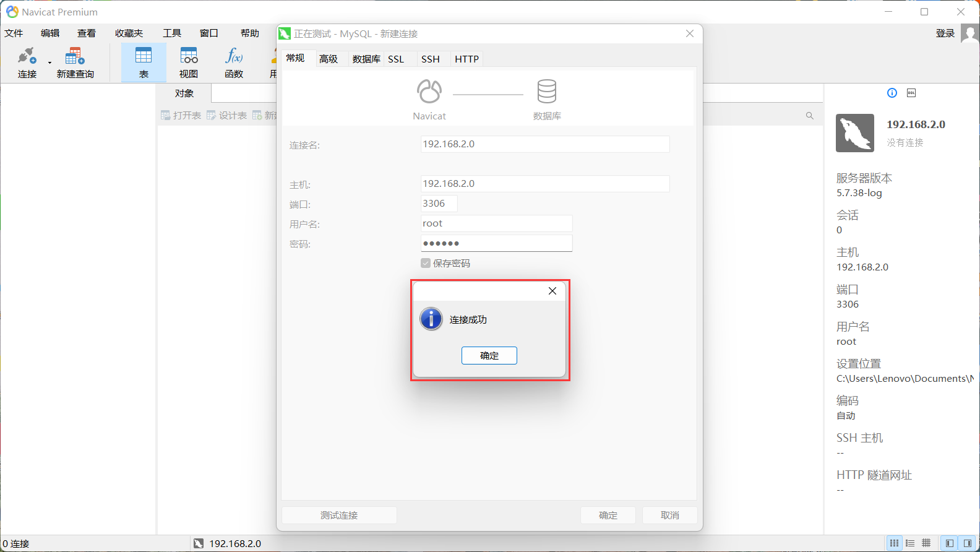Click the 192.168.2.0 status bar entry
The image size is (980, 552).
(x=235, y=543)
